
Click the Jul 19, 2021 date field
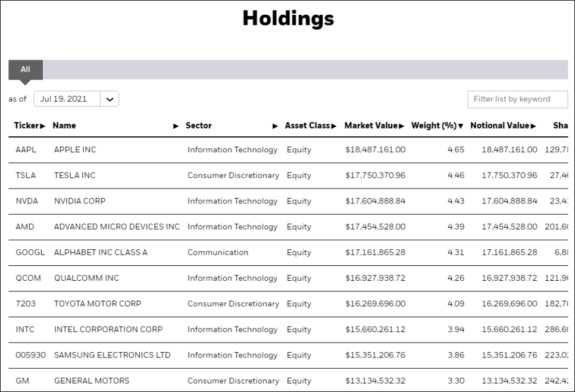click(x=67, y=99)
